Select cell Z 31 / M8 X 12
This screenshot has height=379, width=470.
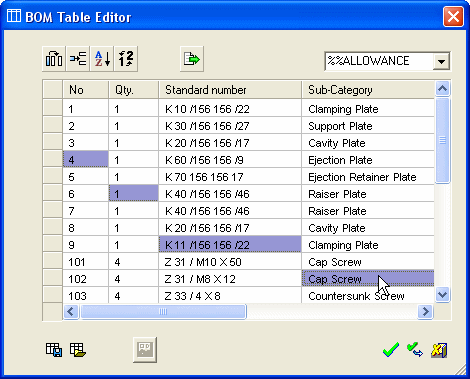[x=230, y=279]
